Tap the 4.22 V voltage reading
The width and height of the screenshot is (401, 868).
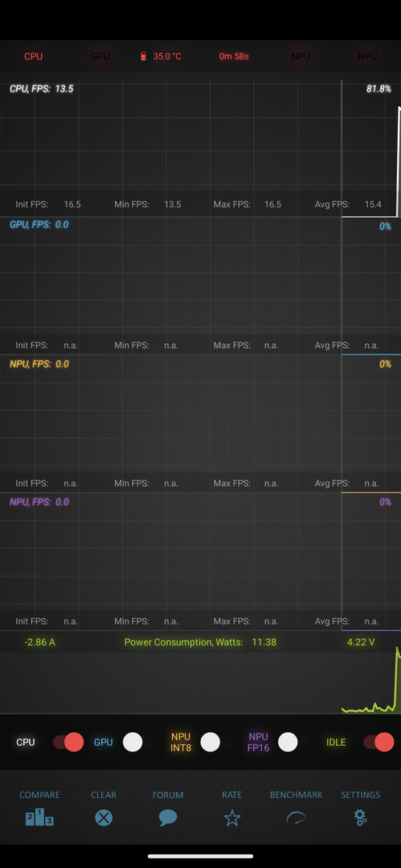coord(361,642)
